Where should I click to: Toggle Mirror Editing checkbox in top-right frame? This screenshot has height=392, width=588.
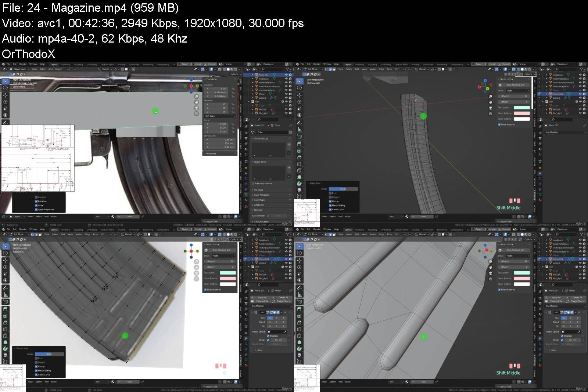330,205
